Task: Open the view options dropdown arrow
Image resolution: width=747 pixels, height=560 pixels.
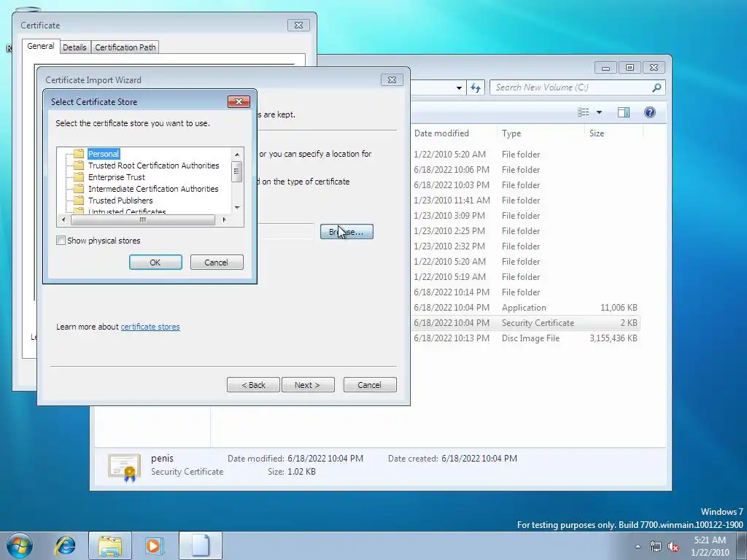Action: pos(600,112)
